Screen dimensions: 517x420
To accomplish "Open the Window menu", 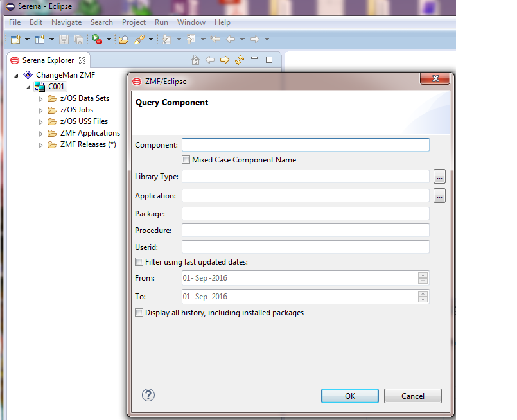I will (x=191, y=22).
